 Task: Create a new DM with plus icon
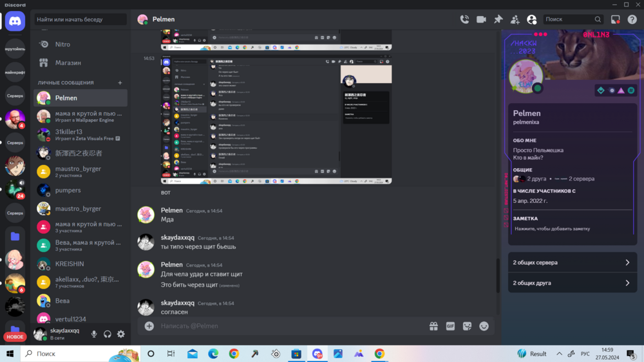(x=120, y=82)
